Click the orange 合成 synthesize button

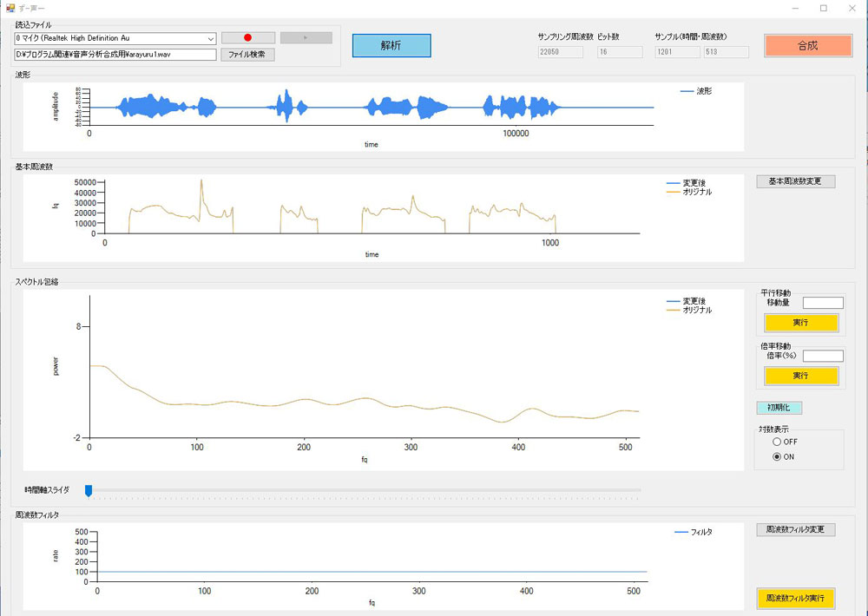807,46
